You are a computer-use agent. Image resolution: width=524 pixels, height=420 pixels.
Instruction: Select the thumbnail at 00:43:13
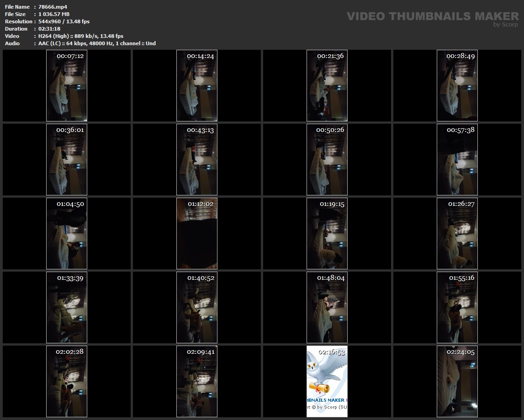pyautogui.click(x=197, y=160)
